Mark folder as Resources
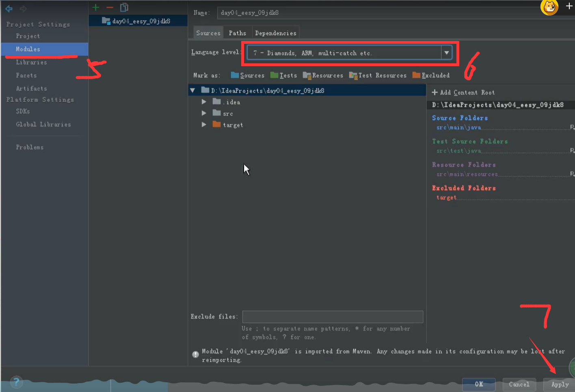Screen dimensions: 575x392 (323, 75)
